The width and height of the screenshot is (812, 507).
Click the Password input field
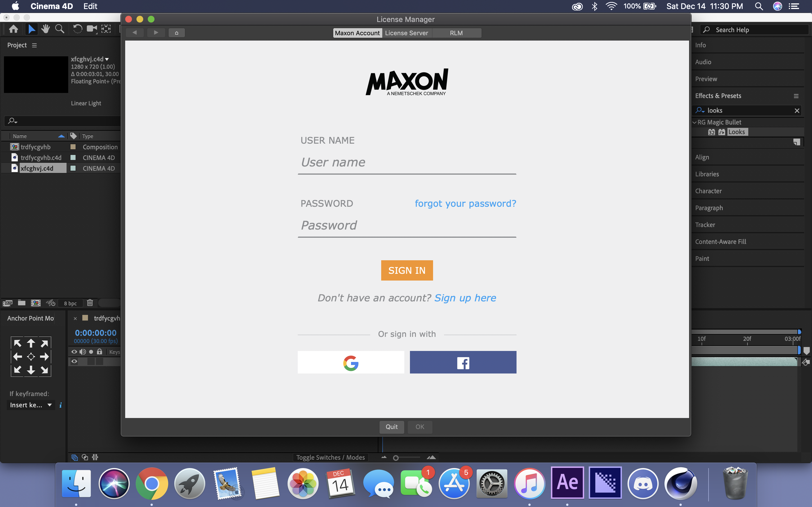[x=407, y=225]
